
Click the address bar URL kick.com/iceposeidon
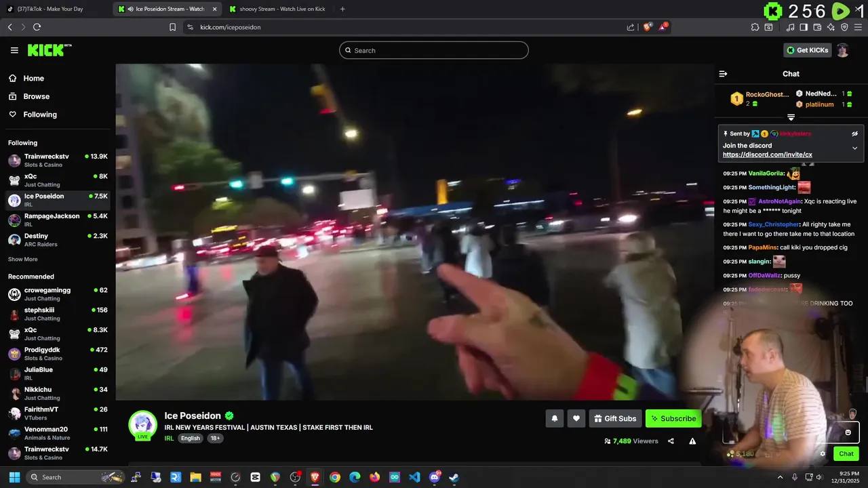click(231, 27)
